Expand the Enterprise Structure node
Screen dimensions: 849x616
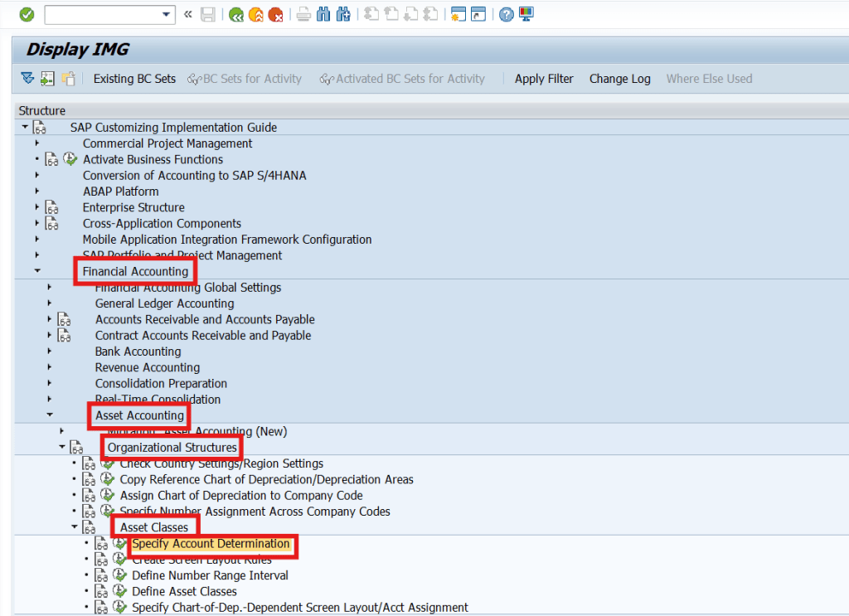(x=36, y=207)
